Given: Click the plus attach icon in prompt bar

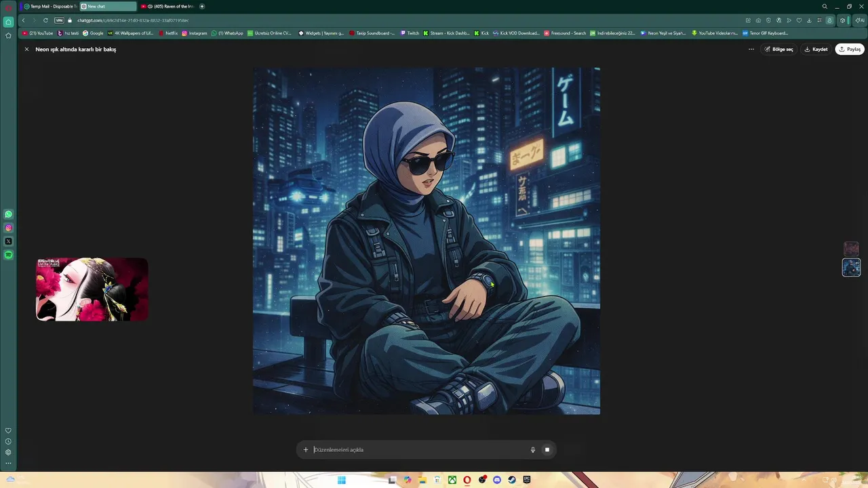Looking at the screenshot, I should 306,449.
